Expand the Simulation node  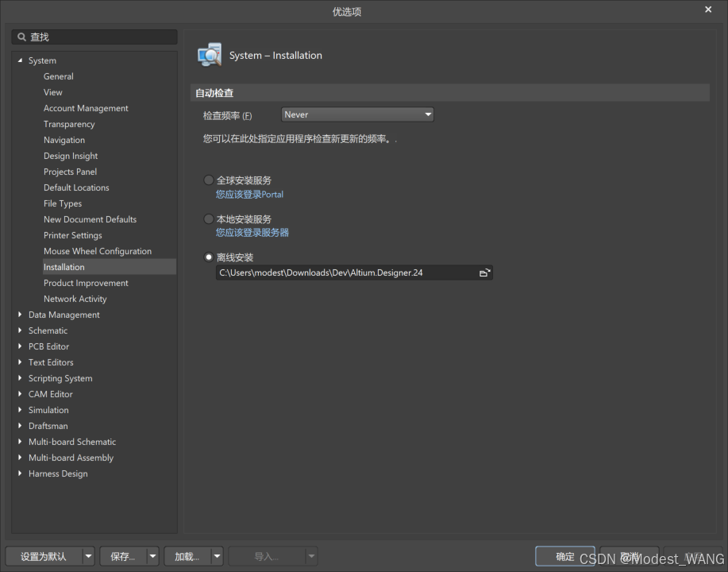20,410
